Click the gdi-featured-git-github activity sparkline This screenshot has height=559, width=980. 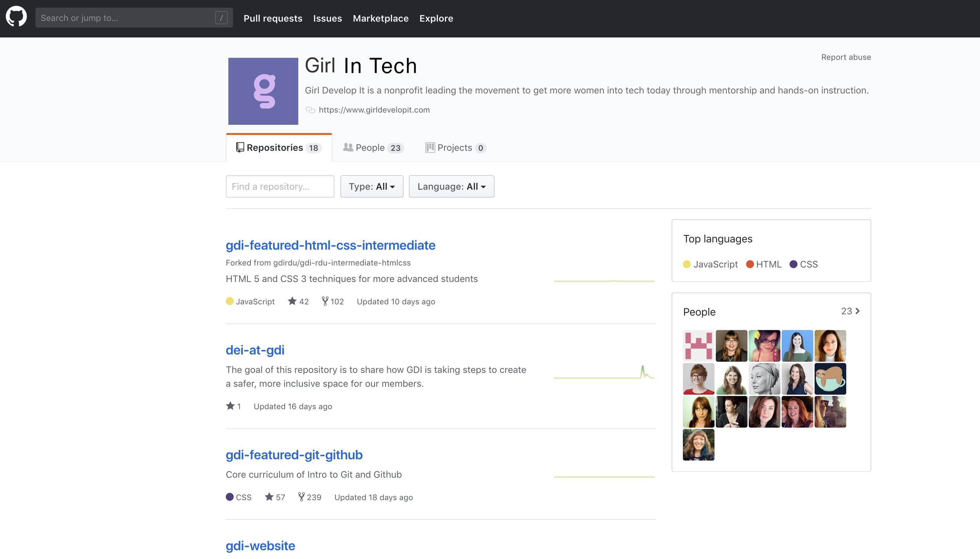click(x=604, y=477)
